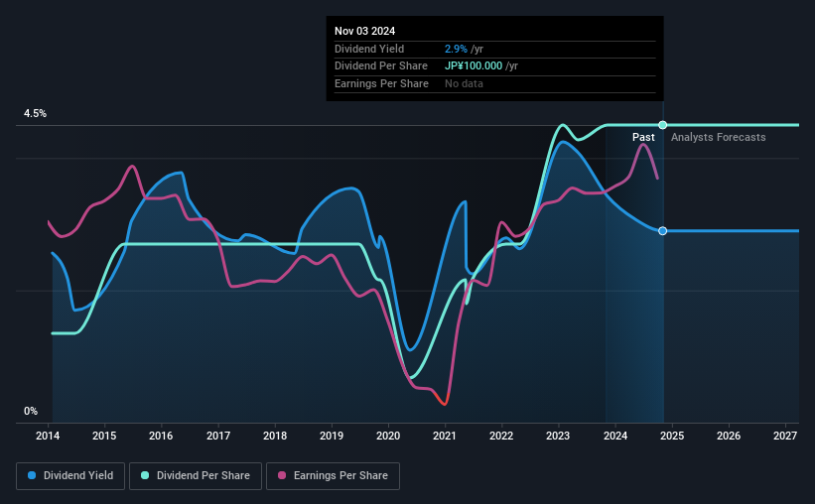Click the Past label
815x504 pixels.
point(643,137)
